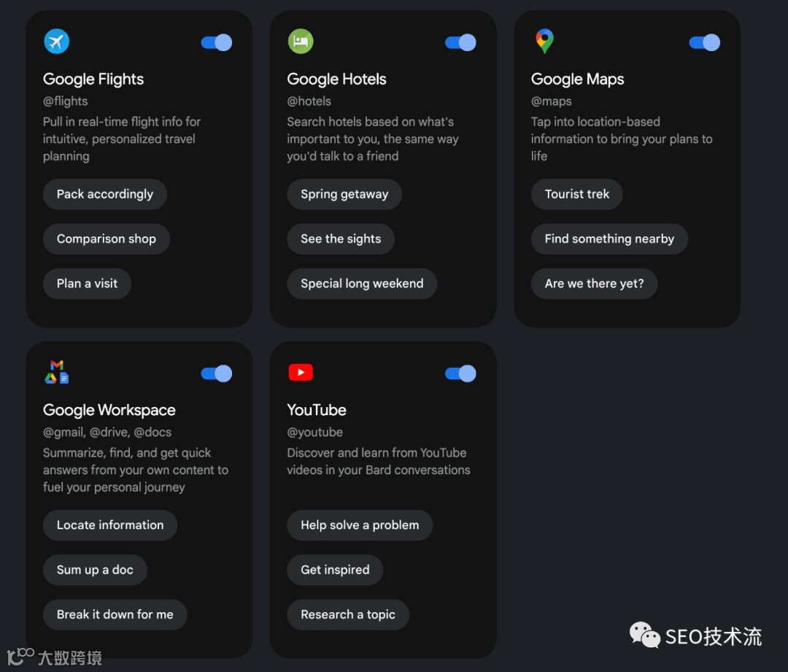Click the Google Workspace apps icon

tap(56, 372)
